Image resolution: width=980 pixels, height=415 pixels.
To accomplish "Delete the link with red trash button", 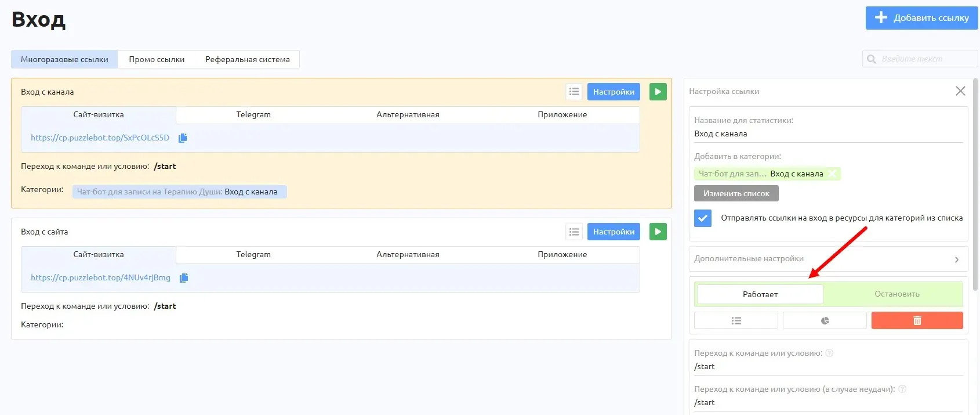I will pyautogui.click(x=917, y=320).
